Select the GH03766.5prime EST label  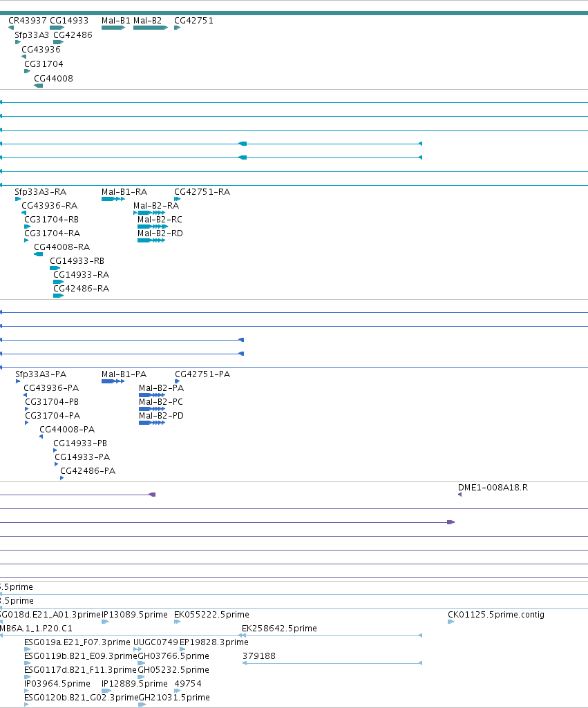173,656
